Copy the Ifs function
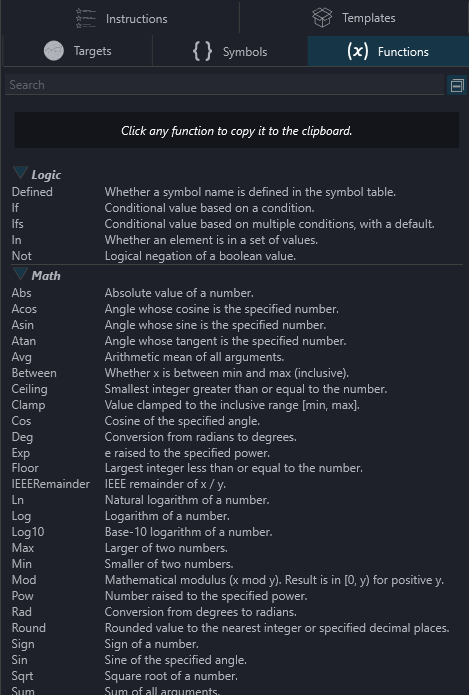 [x=17, y=224]
